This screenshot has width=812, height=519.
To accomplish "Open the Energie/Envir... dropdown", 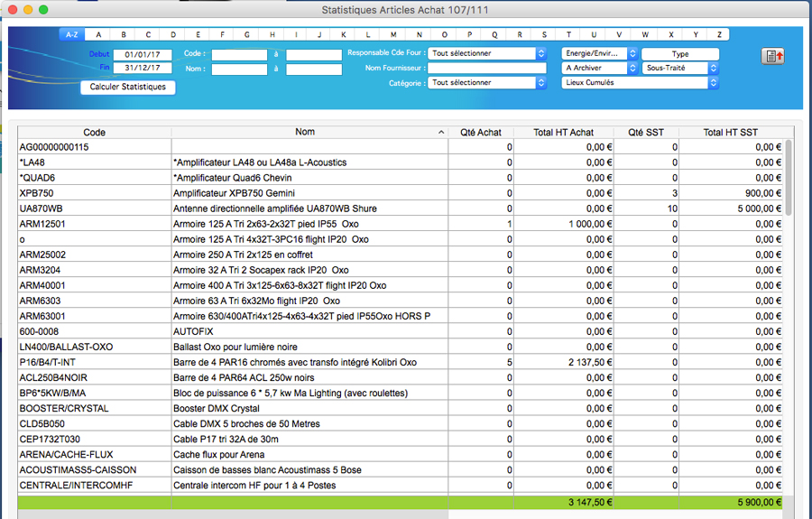I will point(599,53).
